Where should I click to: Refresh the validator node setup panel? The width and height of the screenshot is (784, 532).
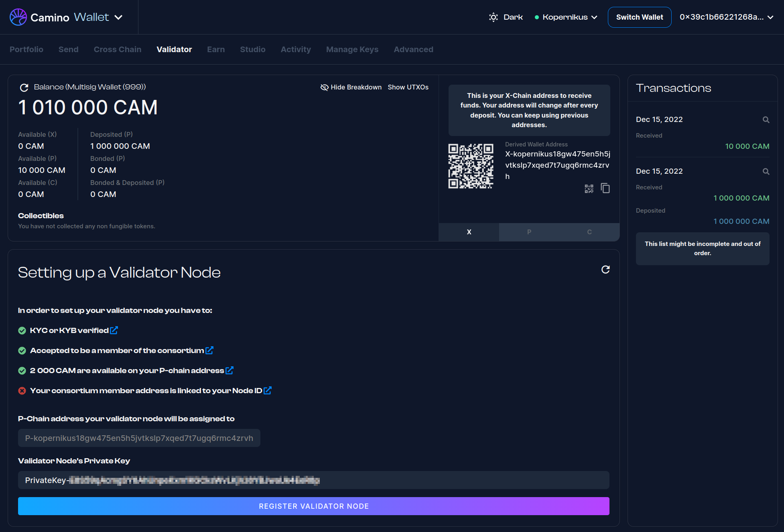[605, 270]
